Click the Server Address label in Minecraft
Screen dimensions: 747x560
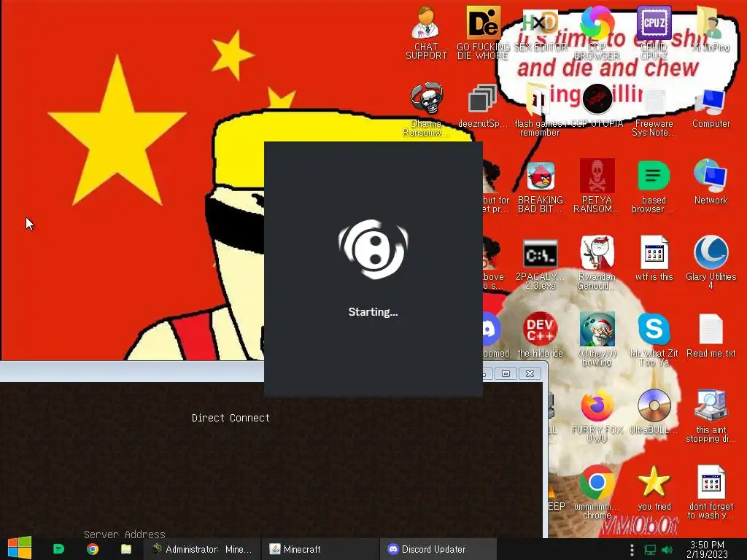click(x=124, y=534)
